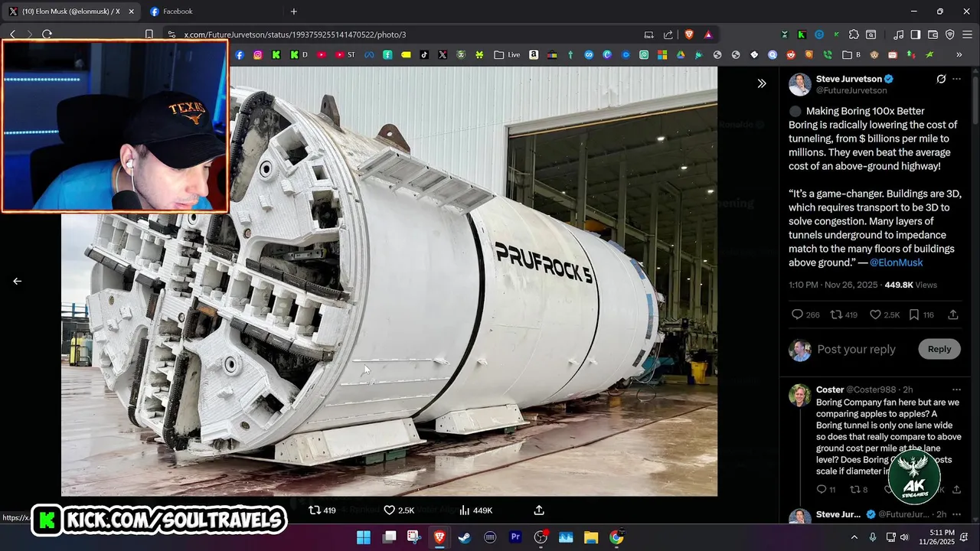The height and width of the screenshot is (551, 980).
Task: Share the post via sidebar share icon
Action: (953, 315)
